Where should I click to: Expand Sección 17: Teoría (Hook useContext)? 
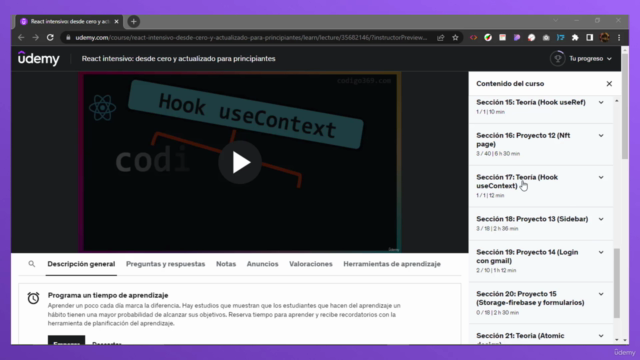click(541, 186)
